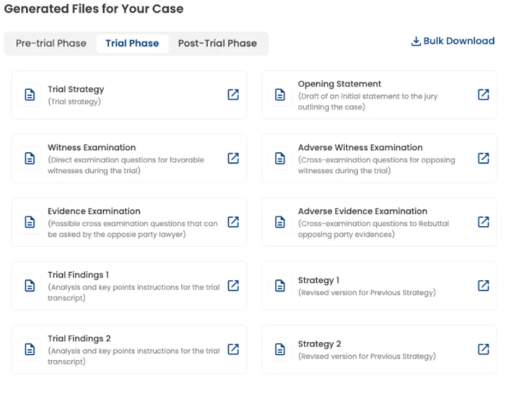Screen dimensions: 532x398
Task: Click description 'Cross-examination questions to Rebuttal'
Action: click(374, 224)
